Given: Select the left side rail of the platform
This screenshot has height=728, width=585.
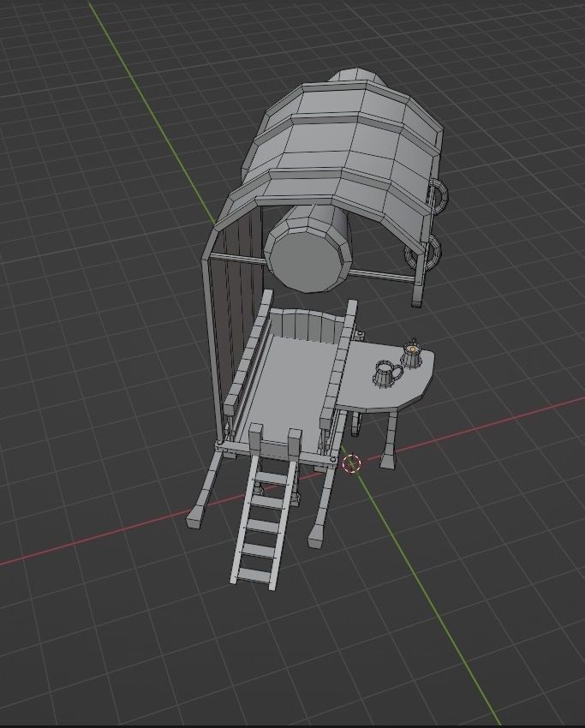Looking at the screenshot, I should (247, 353).
